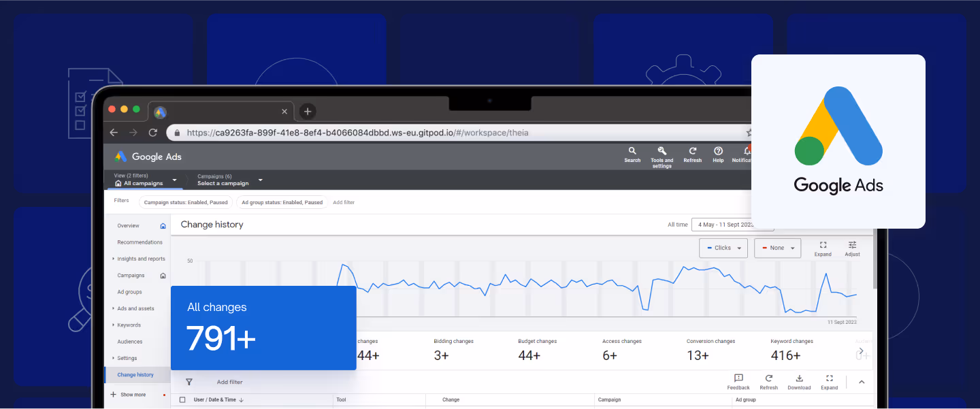980x409 pixels.
Task: Click the next arrow on change cards
Action: pos(861,351)
